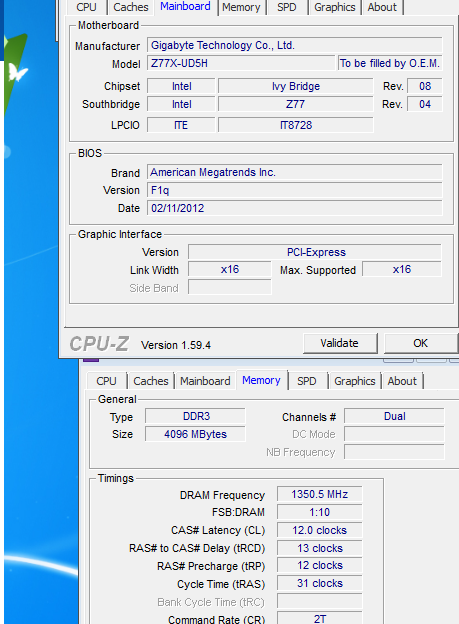Click the CPU-Z logo in the upper window
This screenshot has height=624, width=459.
point(100,344)
